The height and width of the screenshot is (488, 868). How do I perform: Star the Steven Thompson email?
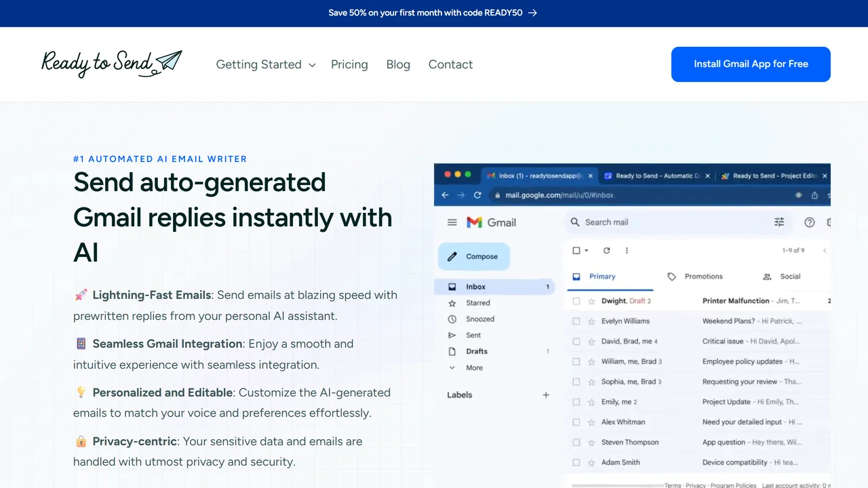click(x=591, y=443)
